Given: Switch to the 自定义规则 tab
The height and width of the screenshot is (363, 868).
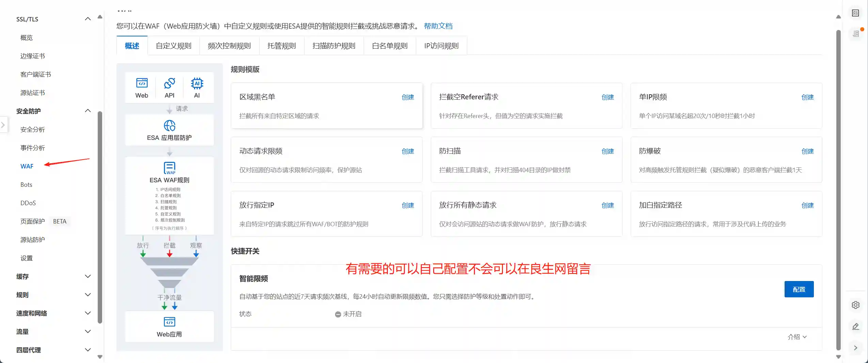Looking at the screenshot, I should [x=174, y=46].
